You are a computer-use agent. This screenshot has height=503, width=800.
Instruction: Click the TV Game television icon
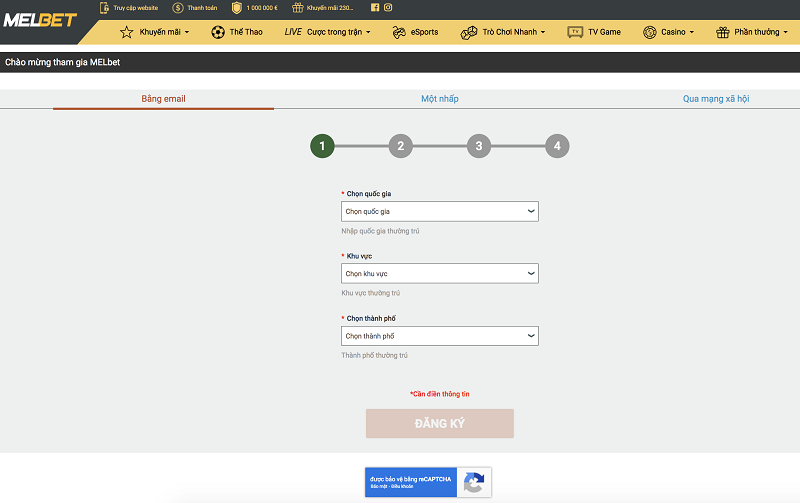pyautogui.click(x=575, y=32)
